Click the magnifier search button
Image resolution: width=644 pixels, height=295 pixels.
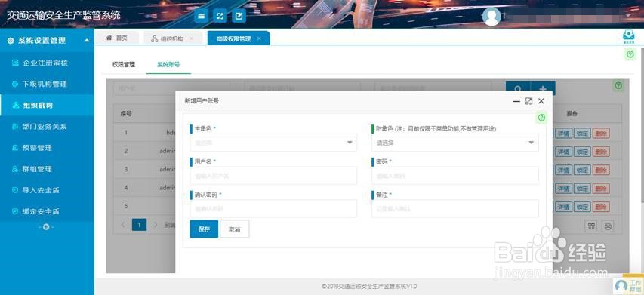[x=518, y=88]
